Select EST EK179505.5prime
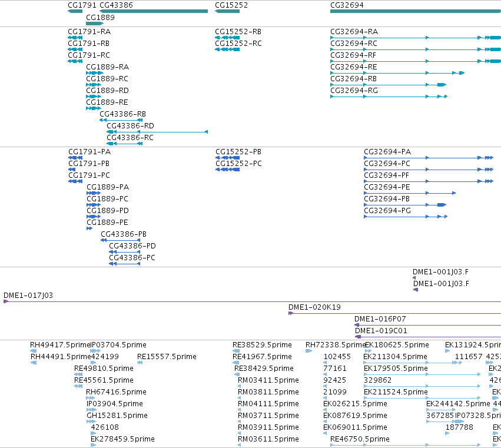Image resolution: width=501 pixels, height=448 pixels. (x=396, y=369)
